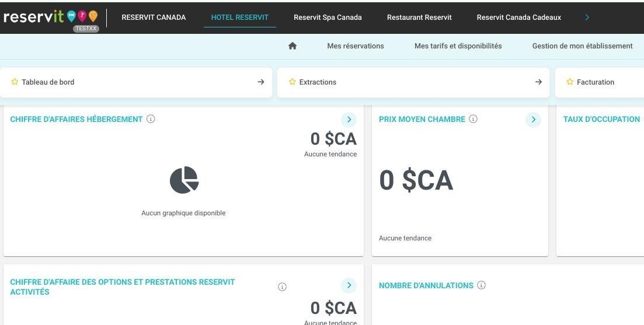
Task: Open the Tableau de bord shortcut
Action: pyautogui.click(x=136, y=82)
